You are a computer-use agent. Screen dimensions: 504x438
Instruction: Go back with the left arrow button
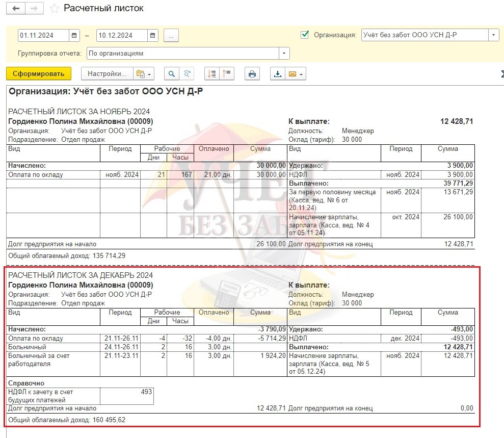(16, 8)
